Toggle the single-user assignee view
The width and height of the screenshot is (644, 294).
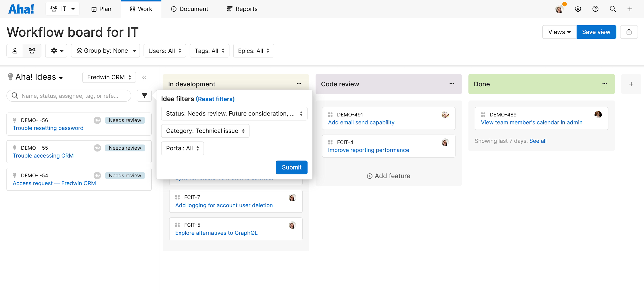15,50
